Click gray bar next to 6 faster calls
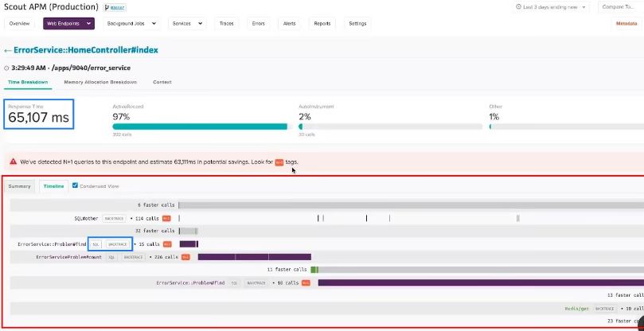644x331 pixels. (411, 205)
